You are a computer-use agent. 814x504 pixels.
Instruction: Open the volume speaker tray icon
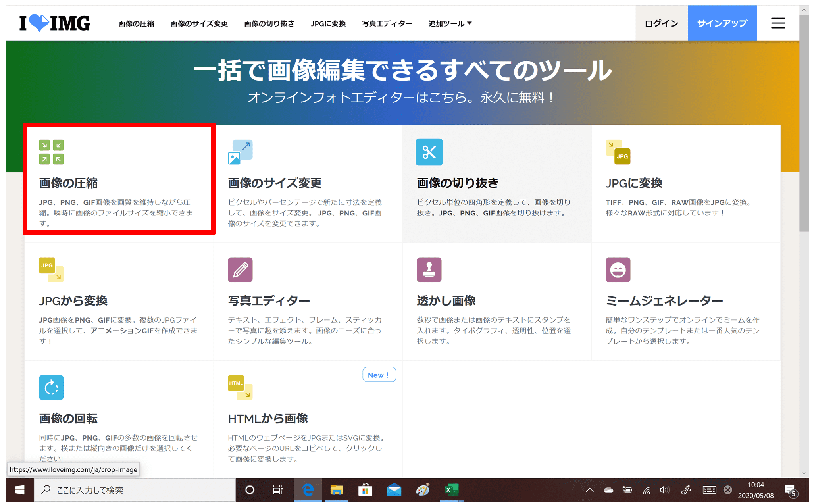pyautogui.click(x=665, y=490)
